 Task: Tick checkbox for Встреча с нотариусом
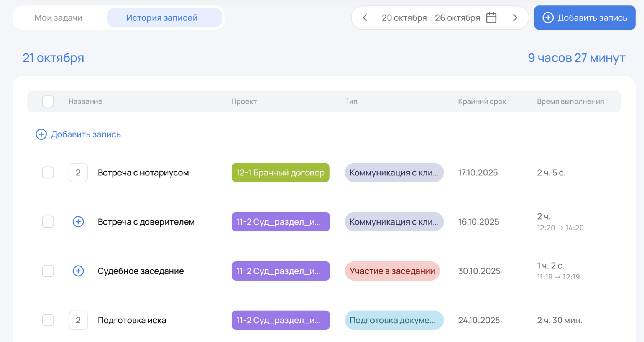coord(48,173)
